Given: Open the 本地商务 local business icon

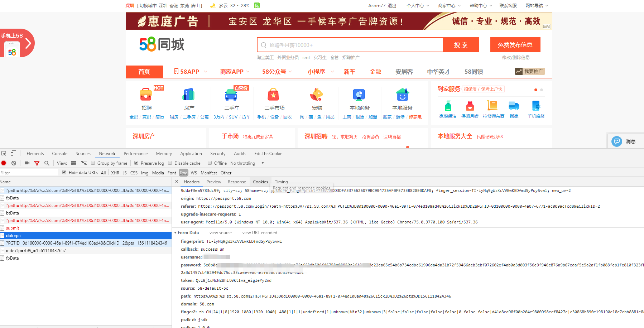Looking at the screenshot, I should pyautogui.click(x=359, y=95).
